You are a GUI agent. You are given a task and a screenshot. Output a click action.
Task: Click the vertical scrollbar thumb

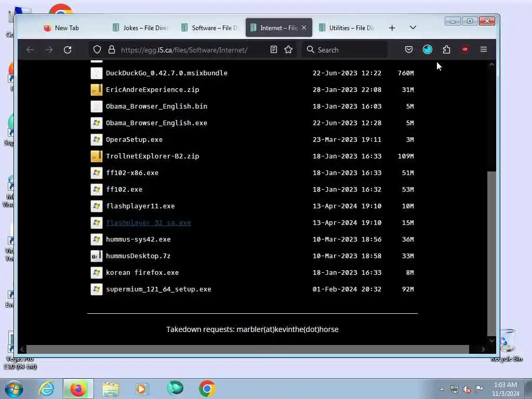click(x=491, y=254)
